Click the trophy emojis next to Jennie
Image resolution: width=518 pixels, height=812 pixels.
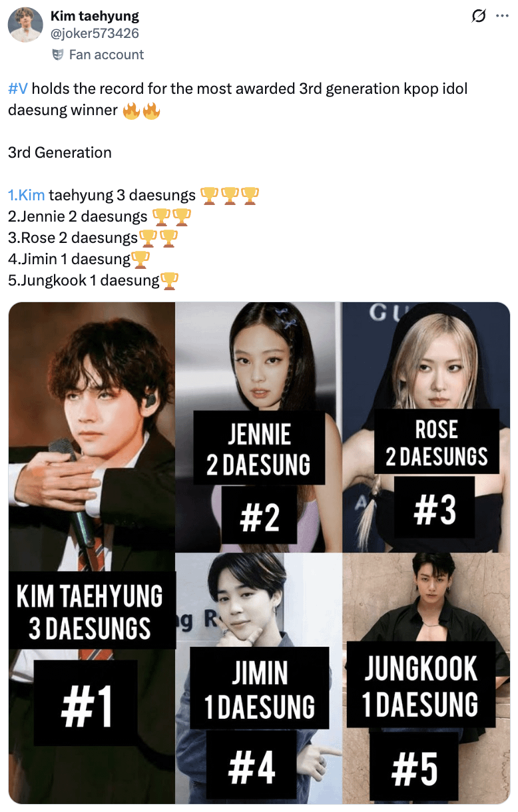[172, 216]
